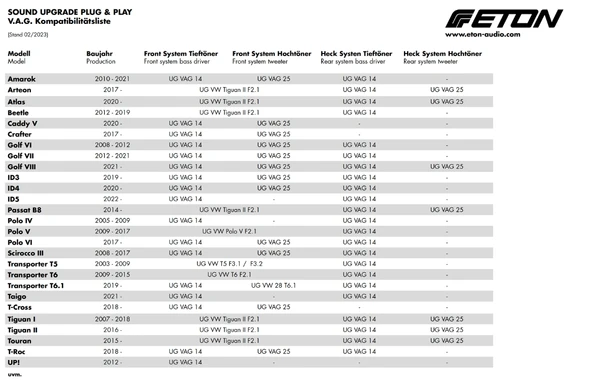592x380 pixels.
Task: Click the UG VW T5 F3.1 / F3.2 cell
Action: [229, 264]
